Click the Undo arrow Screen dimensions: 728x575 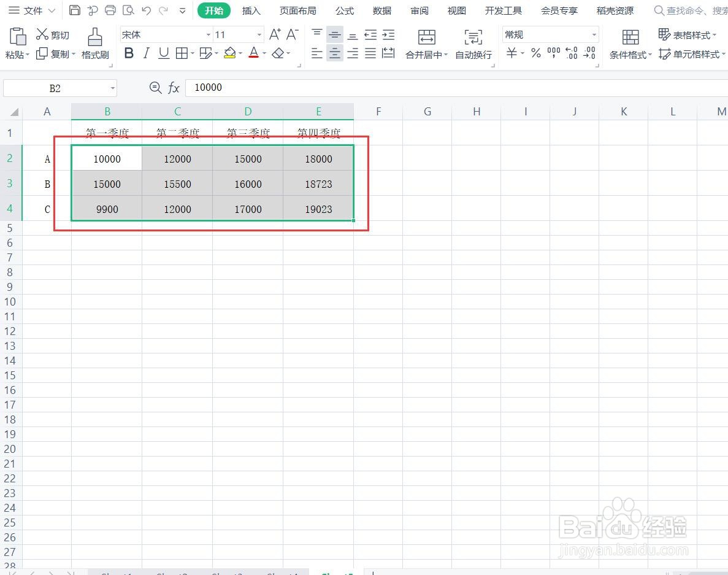click(146, 10)
